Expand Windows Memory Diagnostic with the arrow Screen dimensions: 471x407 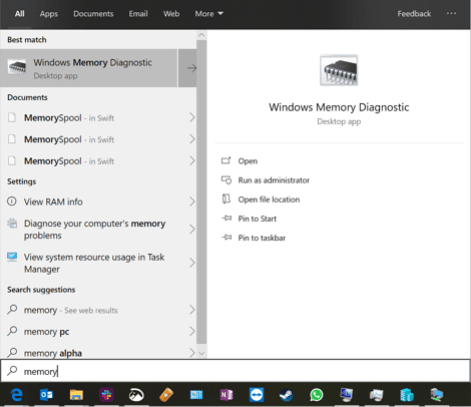click(x=188, y=68)
